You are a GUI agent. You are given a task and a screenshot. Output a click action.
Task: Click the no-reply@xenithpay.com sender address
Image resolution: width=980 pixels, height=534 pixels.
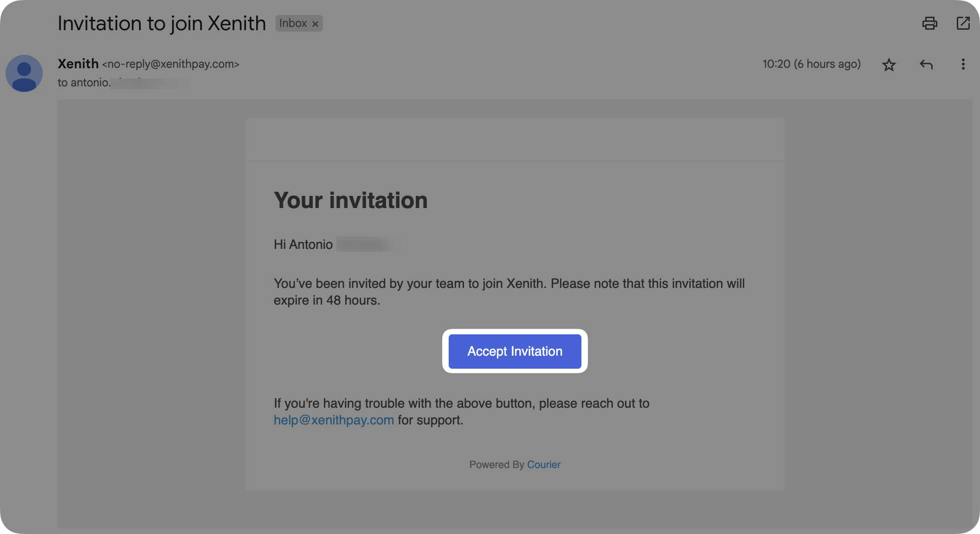coord(170,64)
